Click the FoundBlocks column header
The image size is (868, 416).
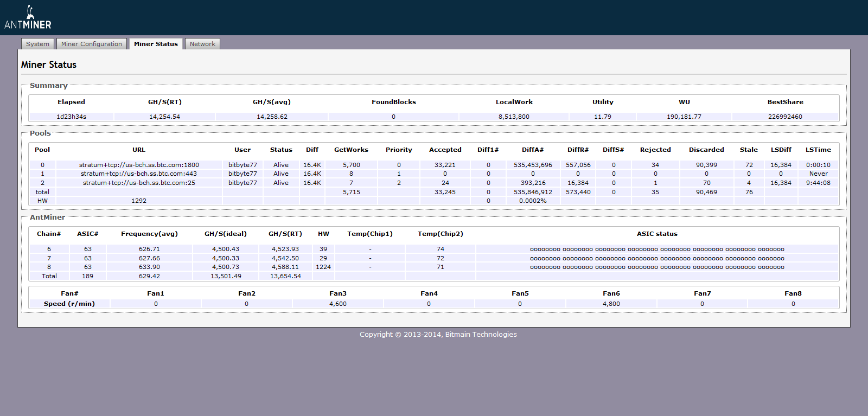(x=394, y=102)
